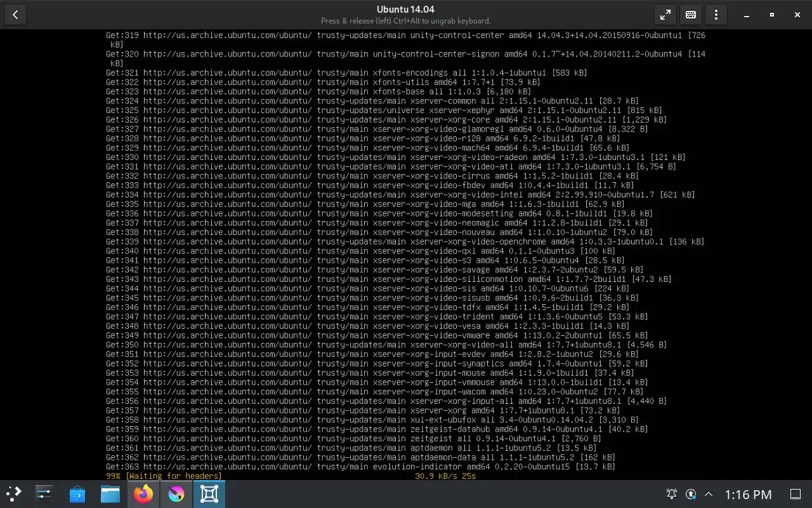This screenshot has width=812, height=508.
Task: Launch the Discover software store
Action: pos(77,494)
